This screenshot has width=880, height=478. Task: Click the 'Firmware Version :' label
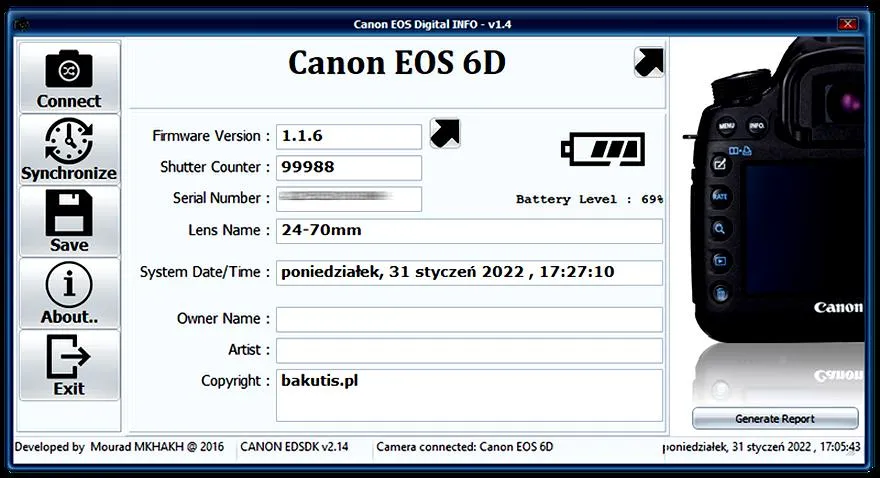click(211, 136)
